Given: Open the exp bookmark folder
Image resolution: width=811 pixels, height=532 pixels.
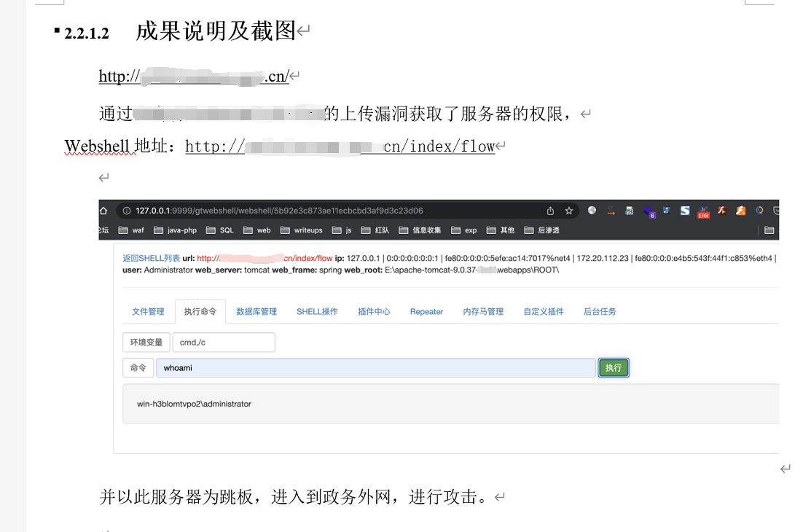Looking at the screenshot, I should [463, 230].
